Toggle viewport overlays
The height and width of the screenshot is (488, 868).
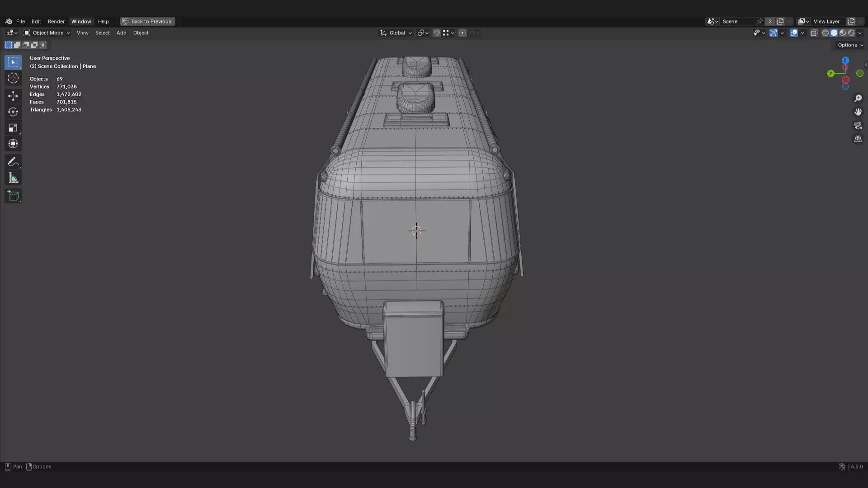pos(794,33)
